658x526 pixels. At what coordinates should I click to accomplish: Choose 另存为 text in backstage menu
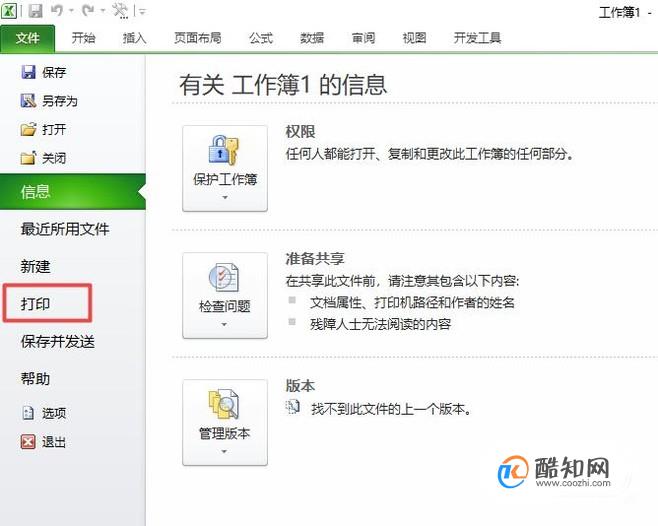(x=60, y=101)
